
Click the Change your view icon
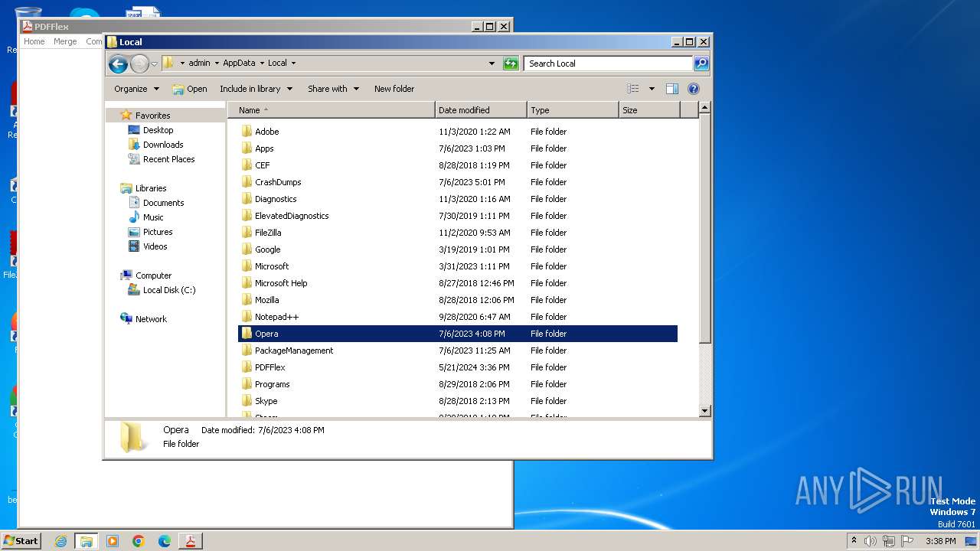tap(633, 89)
